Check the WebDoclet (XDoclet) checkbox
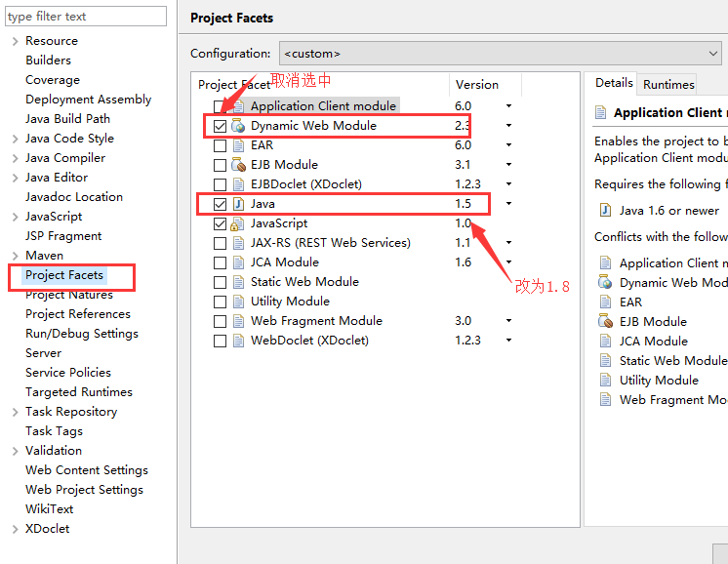Image resolution: width=728 pixels, height=564 pixels. tap(220, 341)
